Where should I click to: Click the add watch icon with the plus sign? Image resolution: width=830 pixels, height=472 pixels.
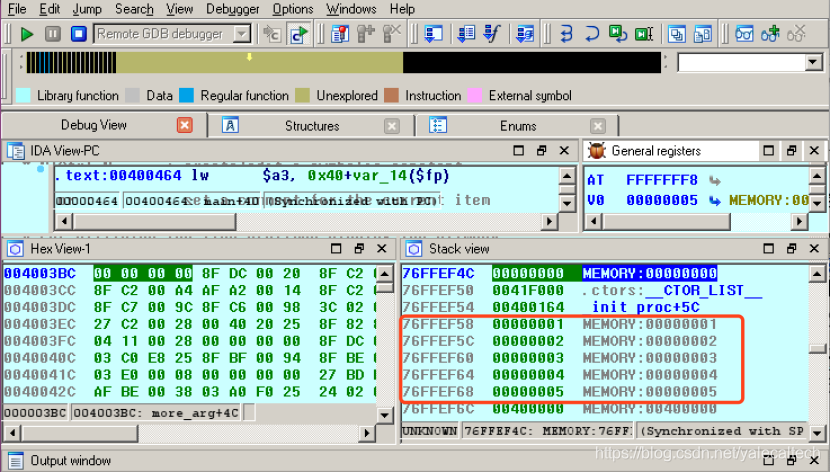(x=770, y=34)
